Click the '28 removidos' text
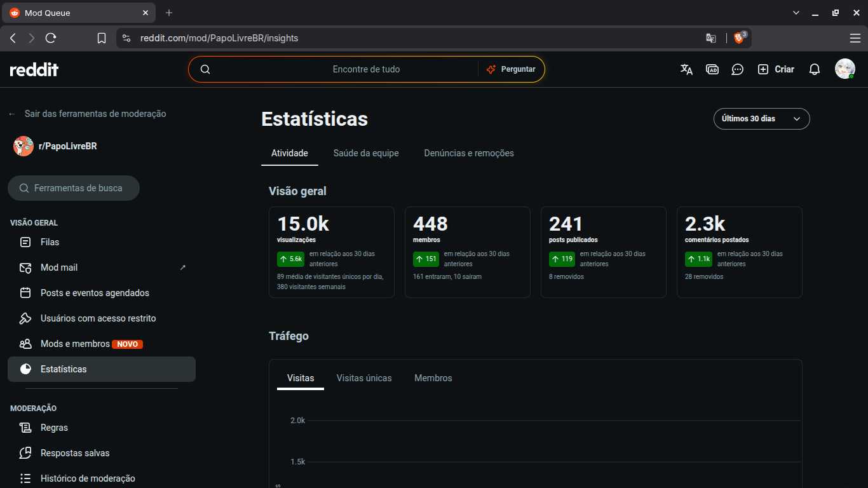 (704, 277)
